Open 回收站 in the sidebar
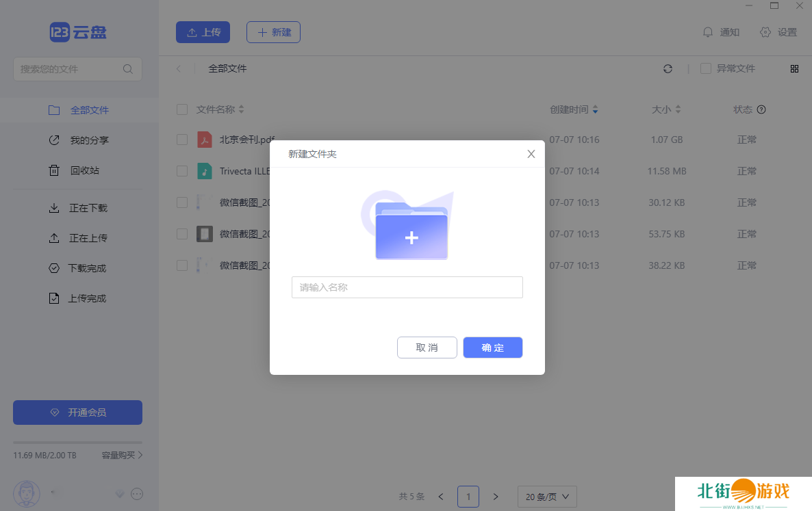The width and height of the screenshot is (812, 511). point(84,170)
